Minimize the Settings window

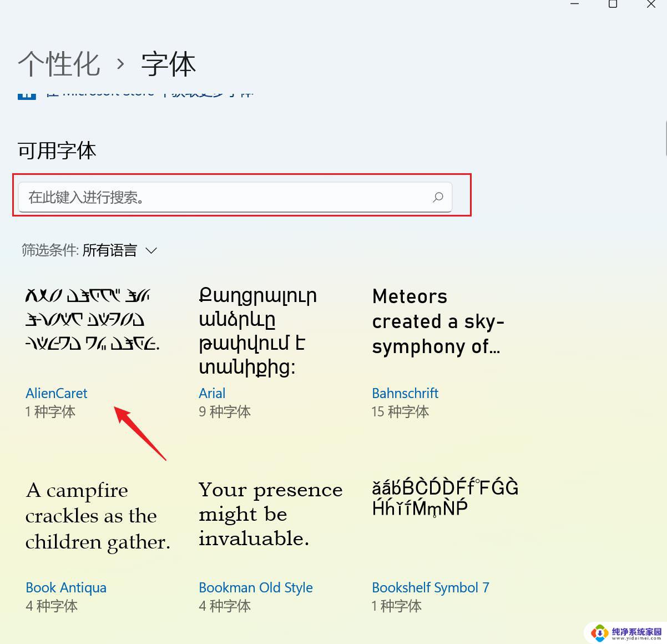coord(575,4)
